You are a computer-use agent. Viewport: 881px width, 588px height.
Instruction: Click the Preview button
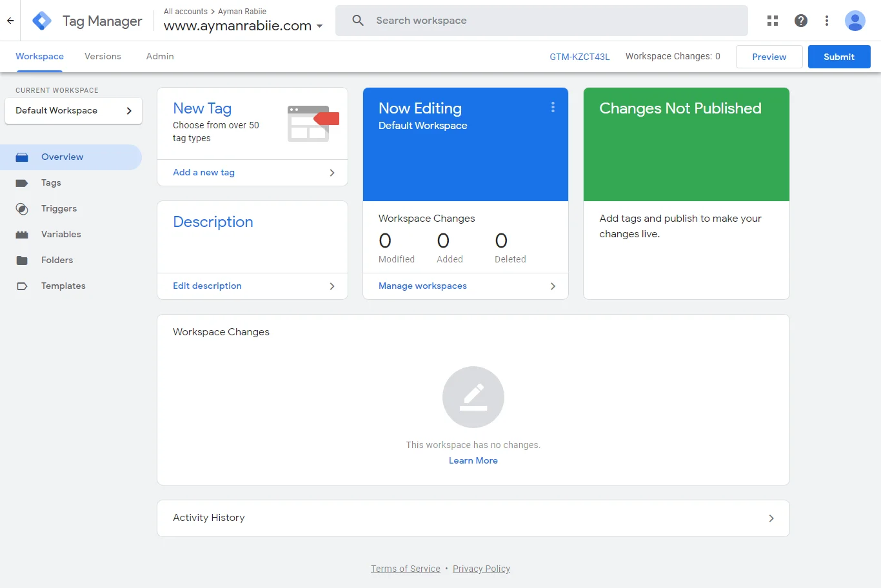[769, 57]
